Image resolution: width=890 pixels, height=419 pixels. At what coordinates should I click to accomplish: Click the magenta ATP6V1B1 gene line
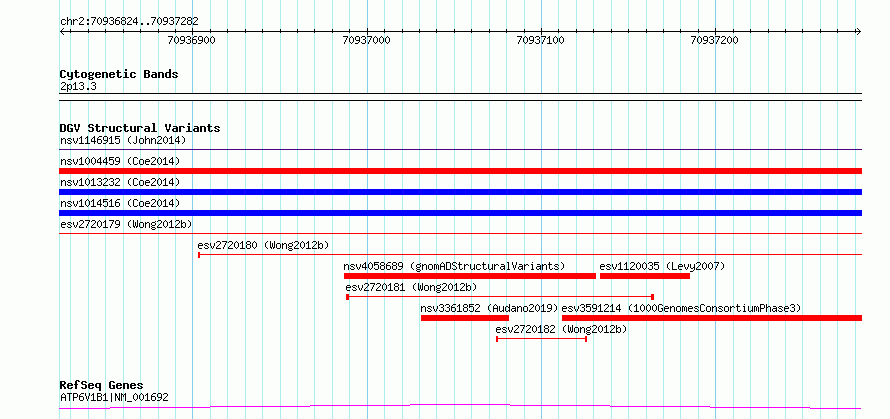tap(460, 407)
